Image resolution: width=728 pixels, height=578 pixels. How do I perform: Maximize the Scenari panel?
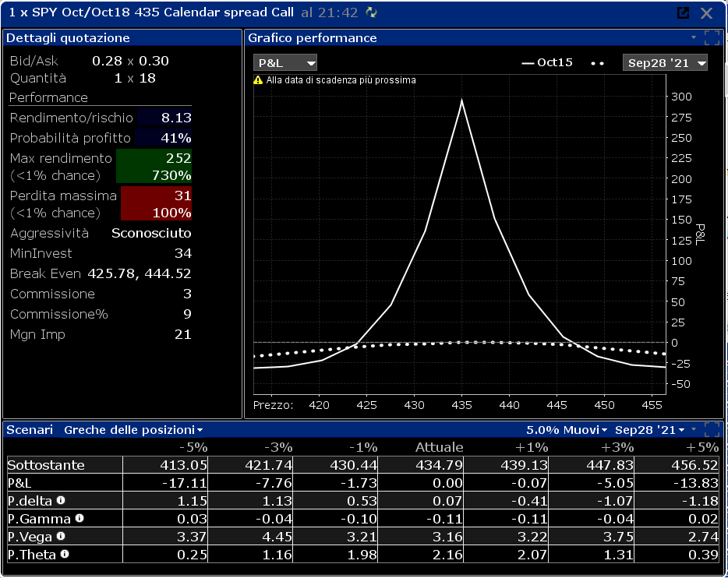point(712,429)
